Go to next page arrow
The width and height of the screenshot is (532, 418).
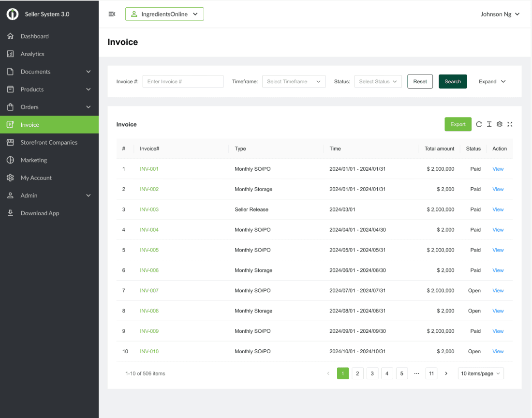pos(446,373)
